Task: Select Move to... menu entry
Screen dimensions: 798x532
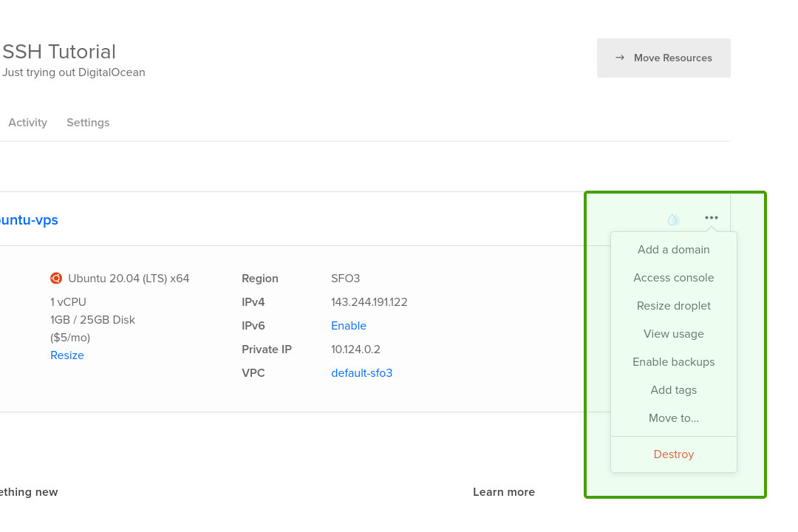Action: [x=673, y=418]
